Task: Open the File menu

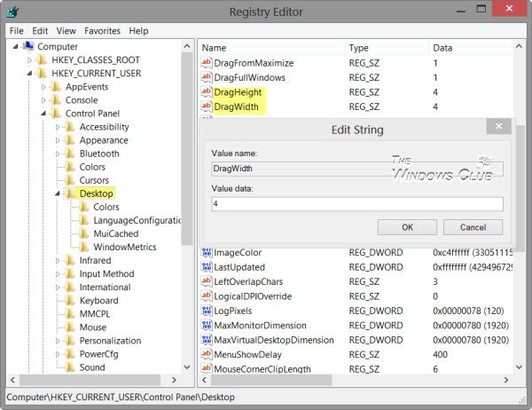Action: pyautogui.click(x=17, y=30)
